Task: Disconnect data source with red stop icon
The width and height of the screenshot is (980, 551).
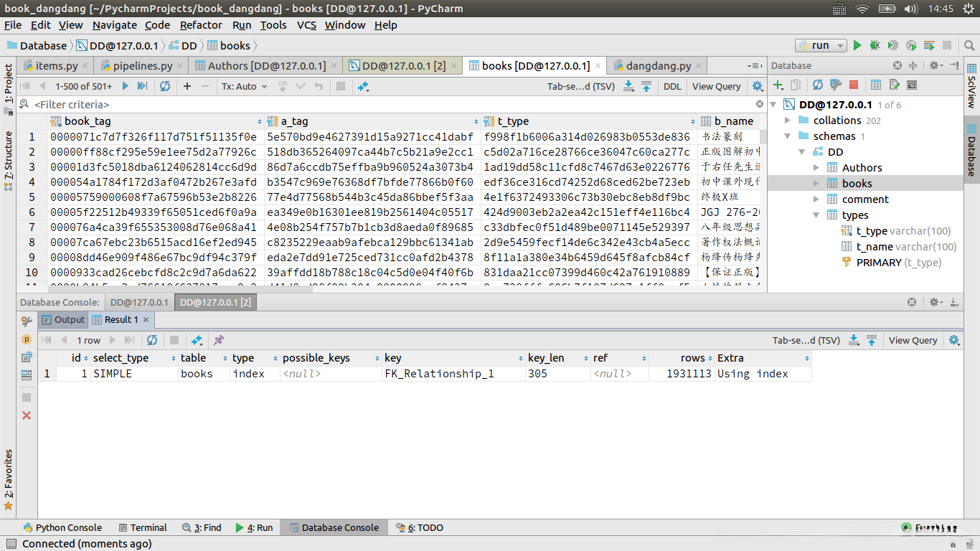Action: [x=853, y=85]
